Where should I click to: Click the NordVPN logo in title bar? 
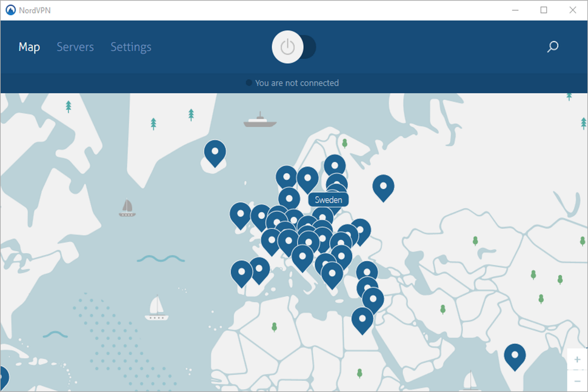pos(10,10)
